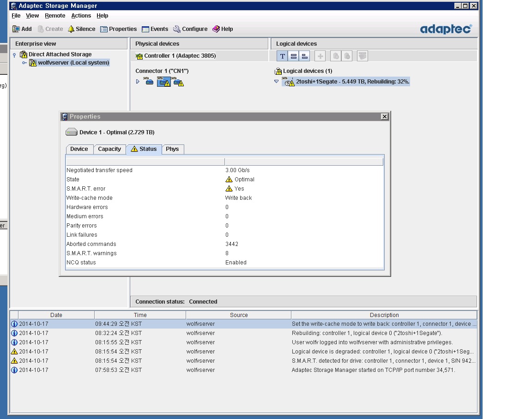Open the Remote menu

tap(55, 16)
